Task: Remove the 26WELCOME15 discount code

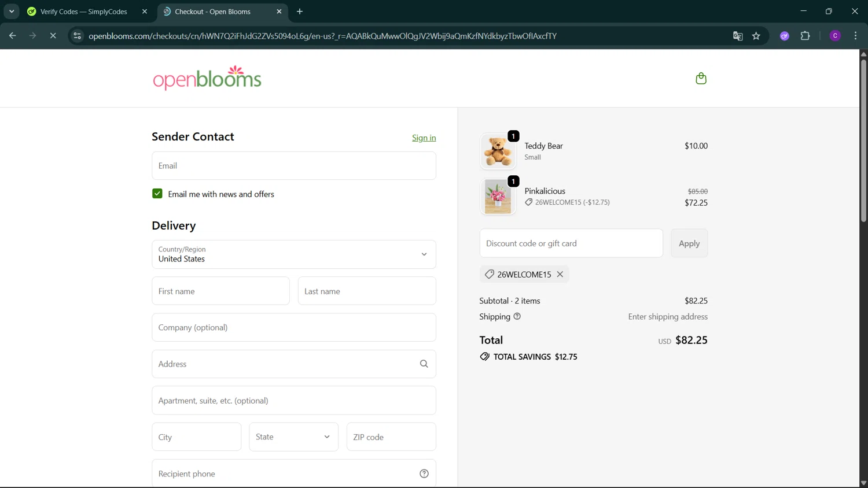Action: point(560,274)
